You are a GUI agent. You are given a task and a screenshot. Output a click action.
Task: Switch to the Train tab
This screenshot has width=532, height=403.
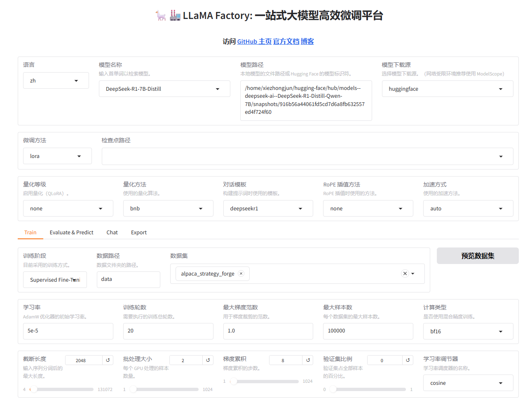pyautogui.click(x=30, y=232)
